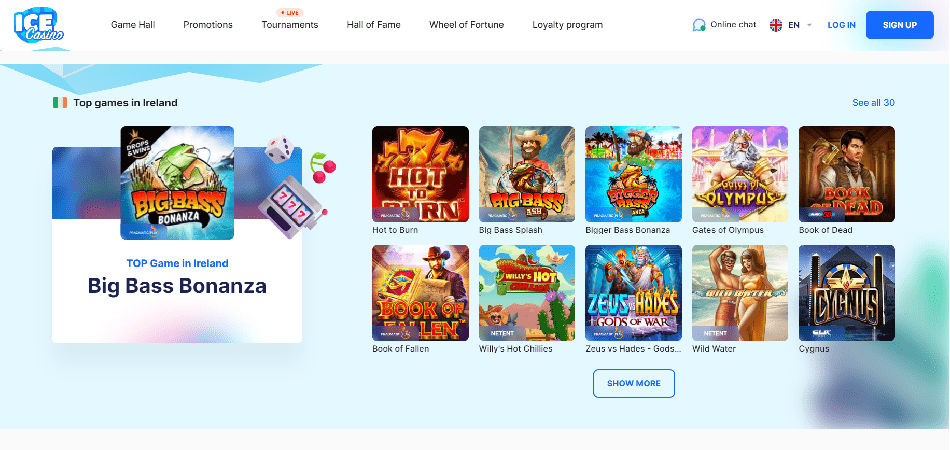Image resolution: width=950 pixels, height=450 pixels.
Task: Click the Ireland flag icon
Action: (x=59, y=103)
